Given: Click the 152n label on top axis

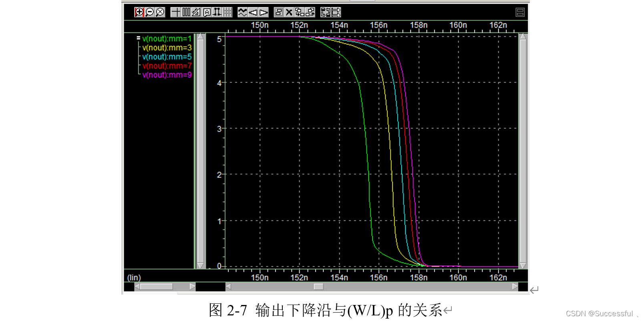Looking at the screenshot, I should [299, 25].
